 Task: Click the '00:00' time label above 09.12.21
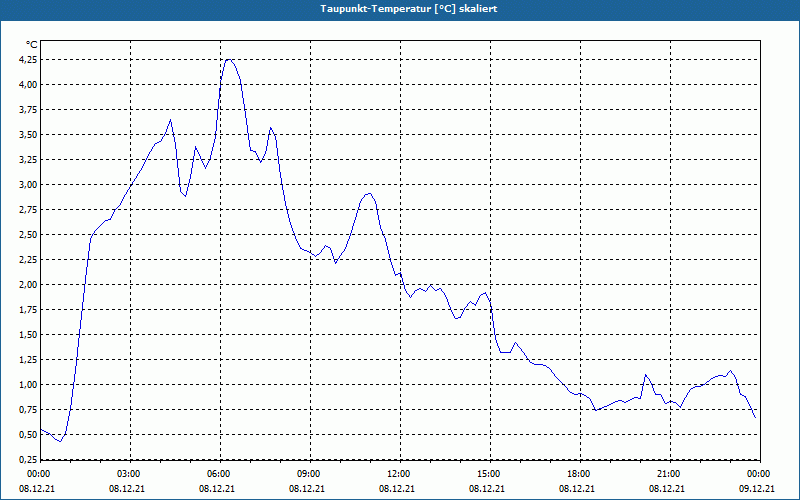(759, 474)
